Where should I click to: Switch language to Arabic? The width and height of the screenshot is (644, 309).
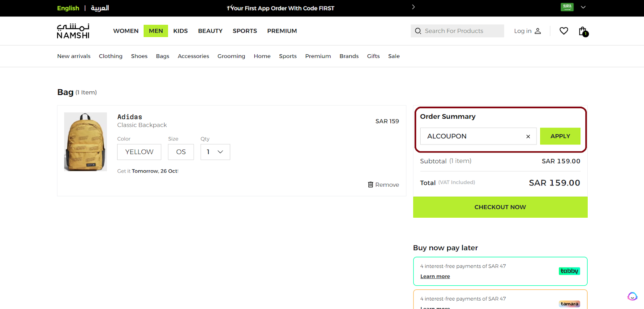click(100, 8)
